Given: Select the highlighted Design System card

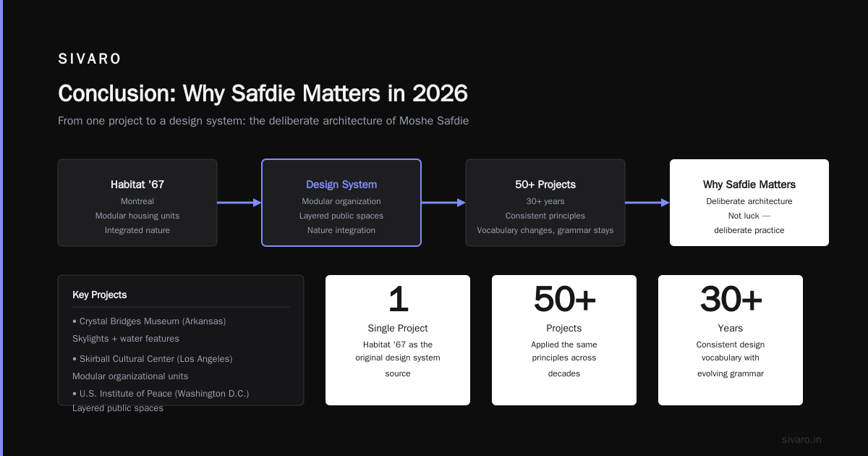Looking at the screenshot, I should pos(341,203).
